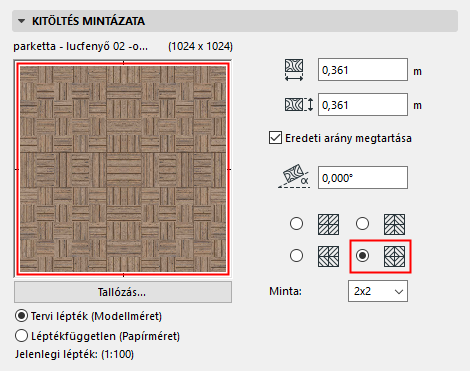Screen dimensions: 470x371
Task: Click the texture horizontal size icon
Action: [294, 70]
